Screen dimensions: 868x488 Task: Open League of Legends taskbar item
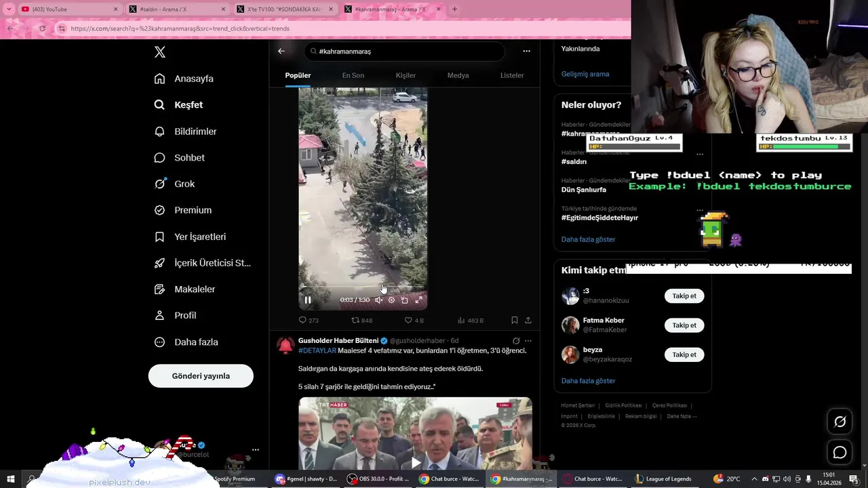point(663,479)
